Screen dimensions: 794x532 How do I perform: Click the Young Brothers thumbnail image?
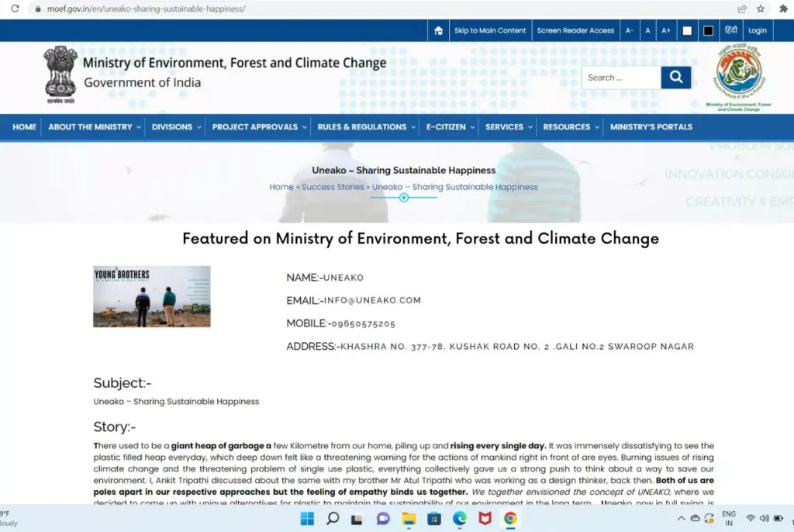coord(152,296)
